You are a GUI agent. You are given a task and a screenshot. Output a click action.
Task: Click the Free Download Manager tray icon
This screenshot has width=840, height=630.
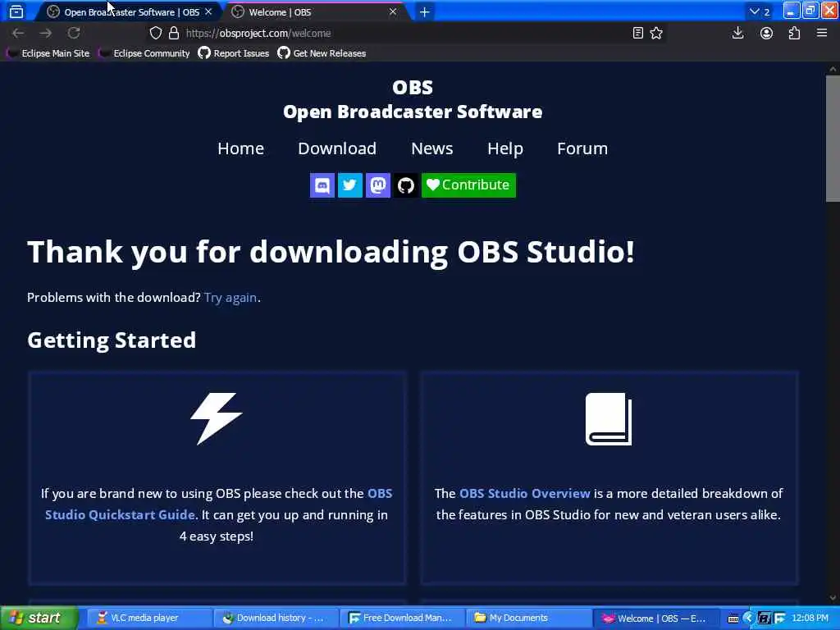pos(779,619)
